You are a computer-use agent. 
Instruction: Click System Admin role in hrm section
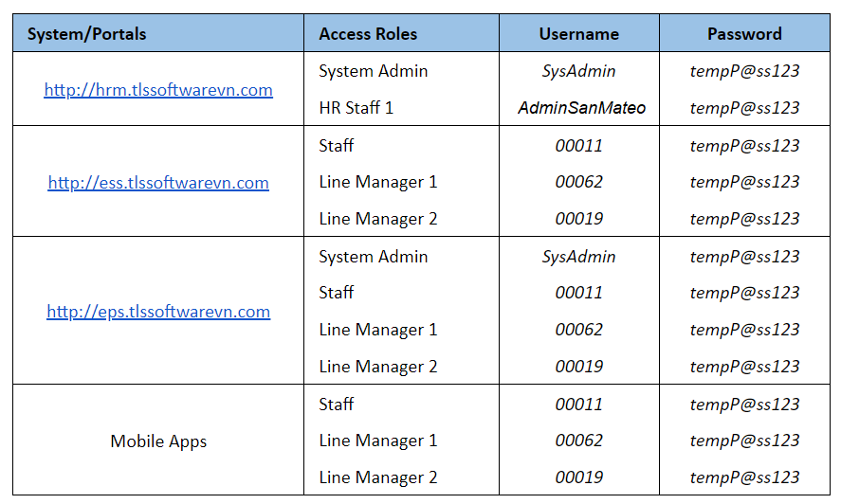tap(374, 71)
